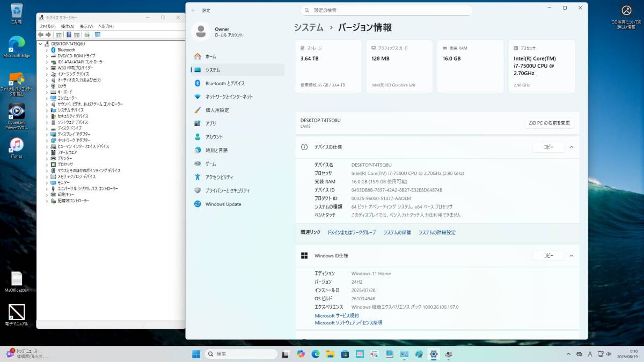The height and width of the screenshot is (362, 644).
Task: Select ネットワークとインターネット in the settings sidebar
Action: 229,97
